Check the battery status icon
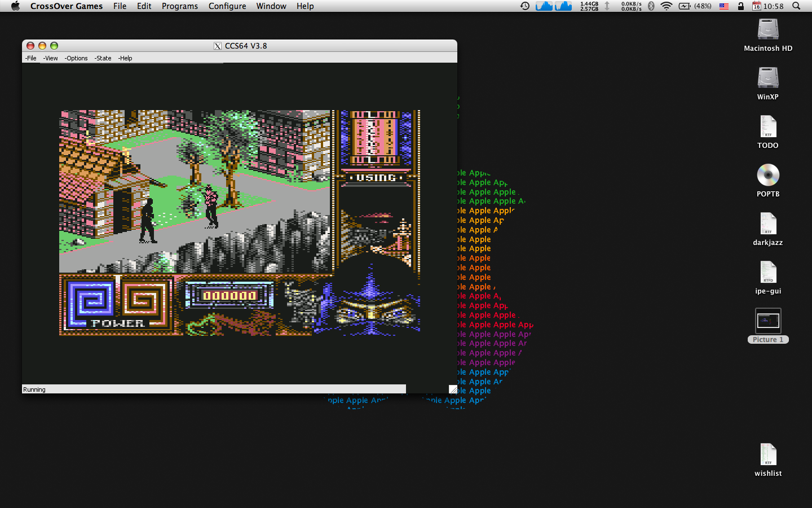 pos(685,6)
